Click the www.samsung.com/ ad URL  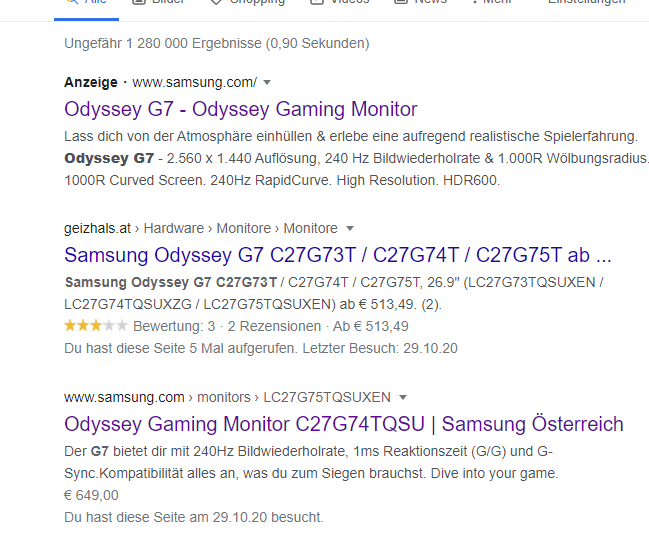(x=195, y=82)
